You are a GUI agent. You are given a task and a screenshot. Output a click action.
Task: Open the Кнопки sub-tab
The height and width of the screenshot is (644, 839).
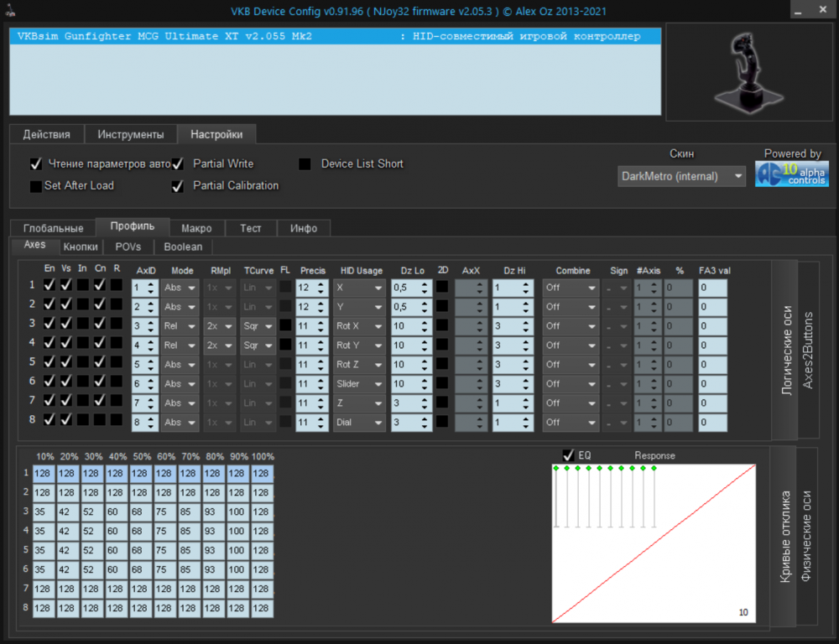[81, 247]
